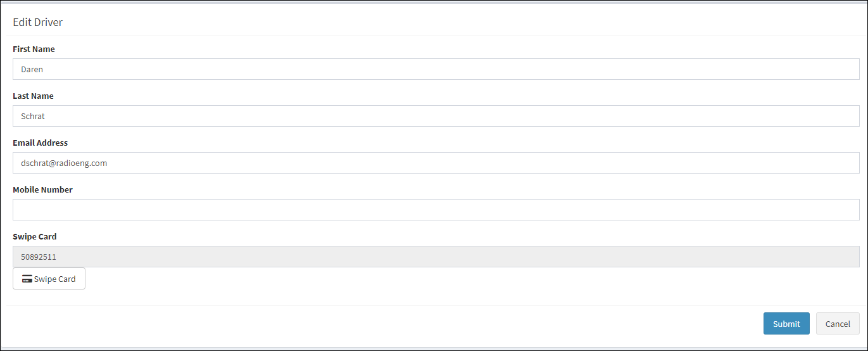Click the card icon on Swipe Card button

(x=27, y=279)
